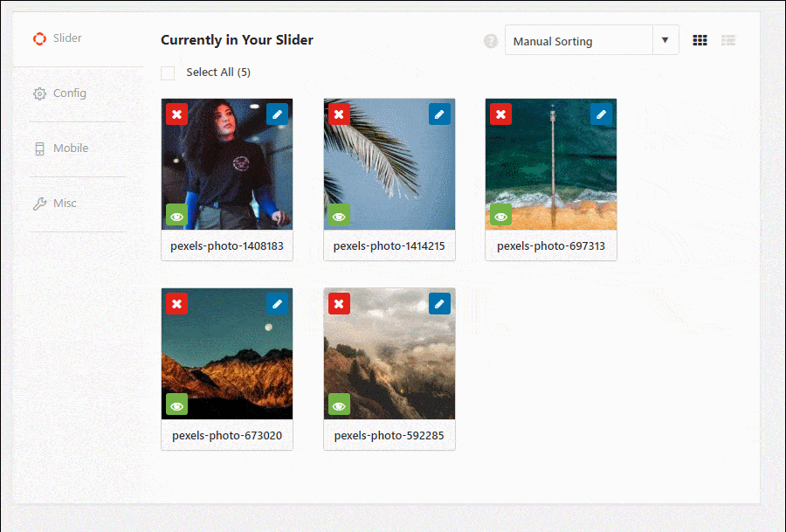Toggle visibility eye on pexels-photo-1408183
The height and width of the screenshot is (532, 786).
click(177, 216)
